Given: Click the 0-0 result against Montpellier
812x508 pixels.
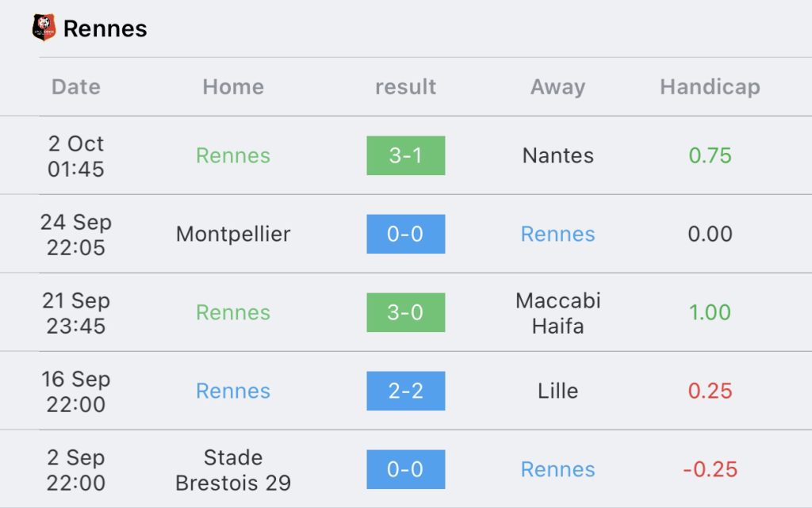Looking at the screenshot, I should [405, 234].
